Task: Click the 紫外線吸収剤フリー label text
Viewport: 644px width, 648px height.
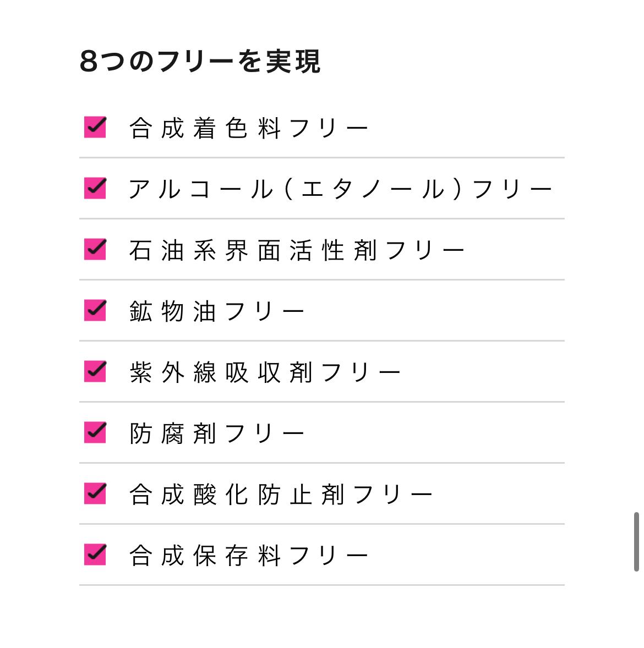Action: (265, 373)
